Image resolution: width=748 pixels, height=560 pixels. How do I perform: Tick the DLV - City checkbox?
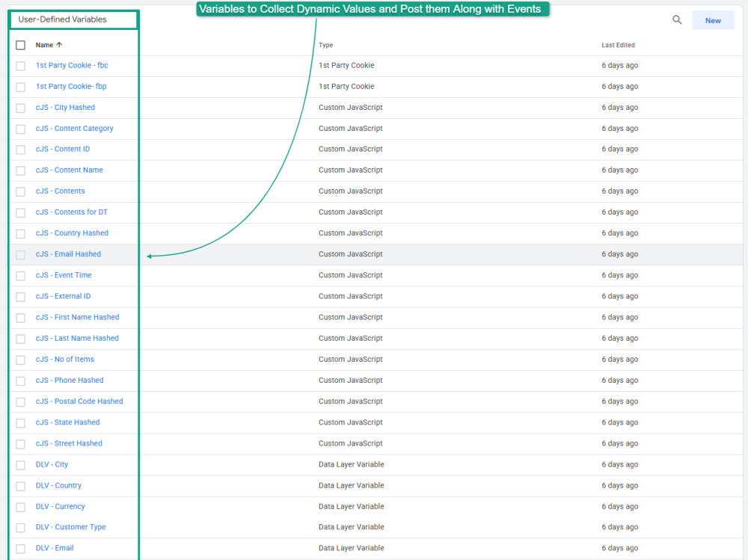(x=20, y=464)
